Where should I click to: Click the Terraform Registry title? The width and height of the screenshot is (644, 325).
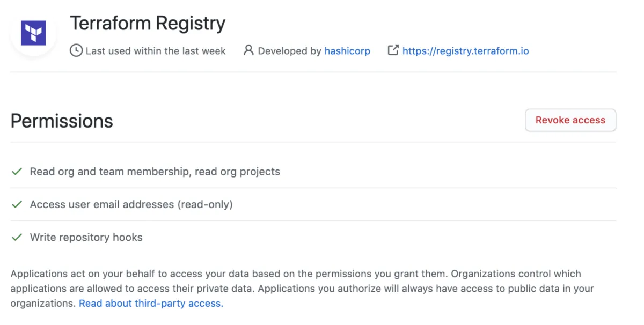click(x=148, y=23)
